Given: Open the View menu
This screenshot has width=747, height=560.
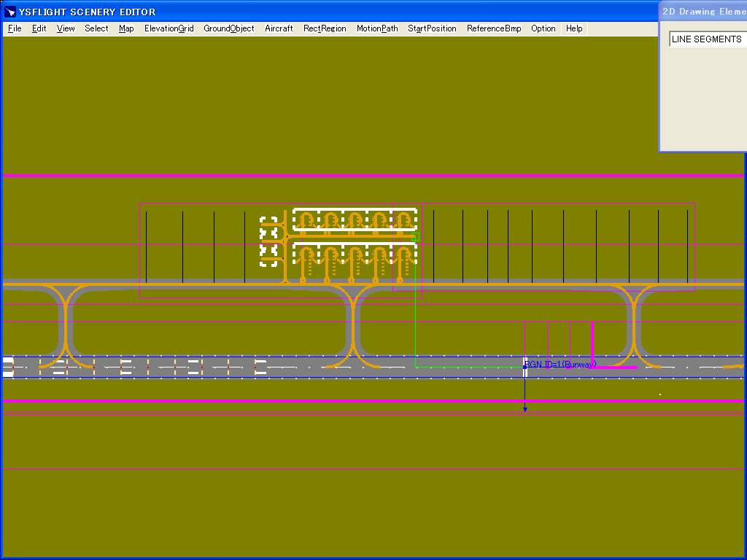Looking at the screenshot, I should click(66, 28).
